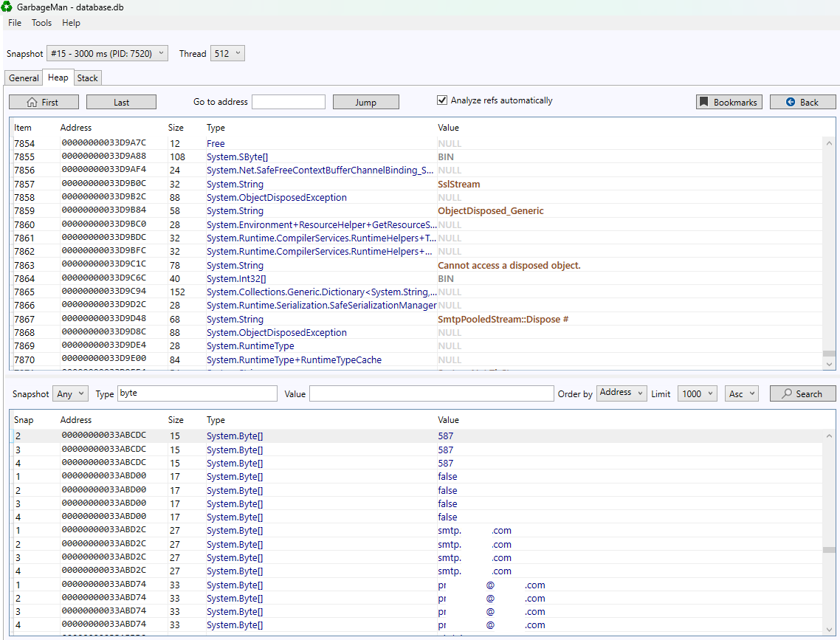The image size is (840, 640).
Task: Click the heap list Item column header
Action: click(22, 128)
